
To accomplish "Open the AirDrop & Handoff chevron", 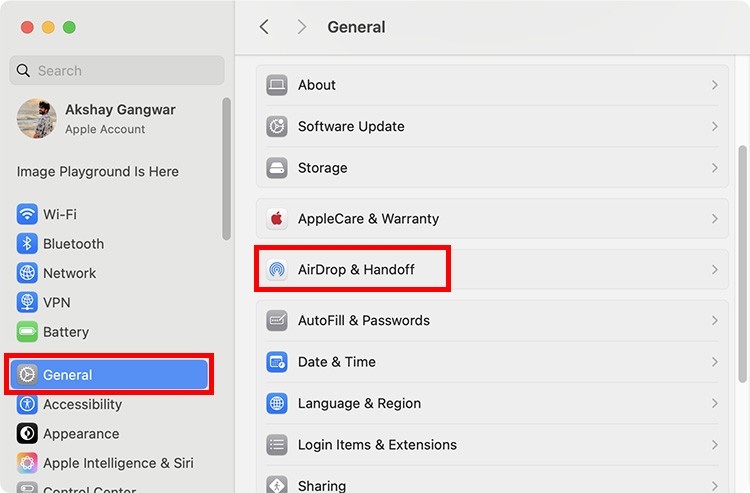I will tap(715, 270).
